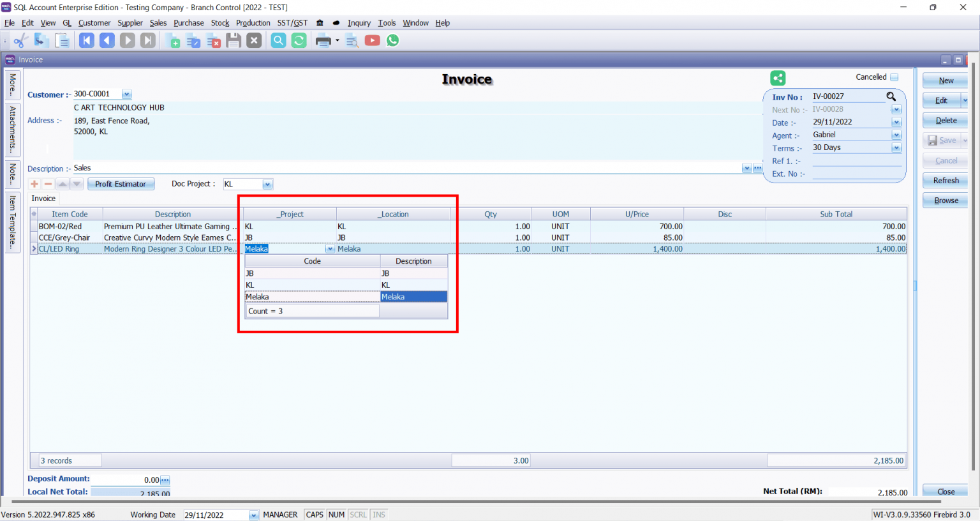The height and width of the screenshot is (521, 980).
Task: Open the WhatsApp icon
Action: click(392, 40)
